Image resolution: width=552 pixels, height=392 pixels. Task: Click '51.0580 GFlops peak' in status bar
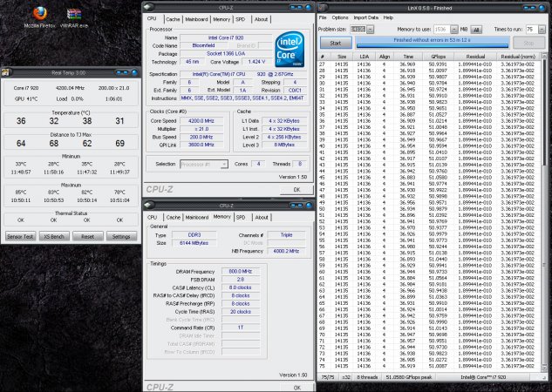408,377
